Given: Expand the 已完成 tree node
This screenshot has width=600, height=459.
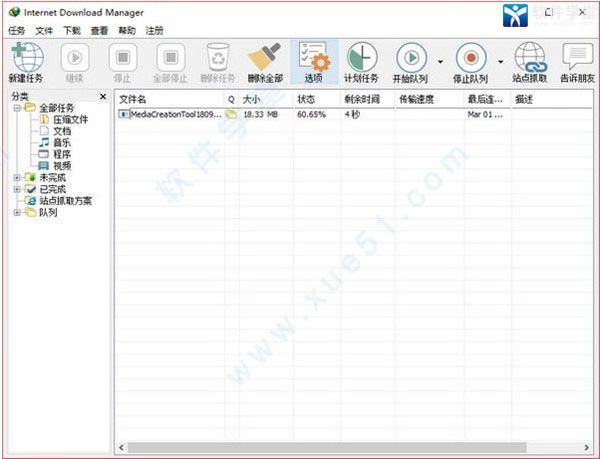Looking at the screenshot, I should pyautogui.click(x=17, y=189).
